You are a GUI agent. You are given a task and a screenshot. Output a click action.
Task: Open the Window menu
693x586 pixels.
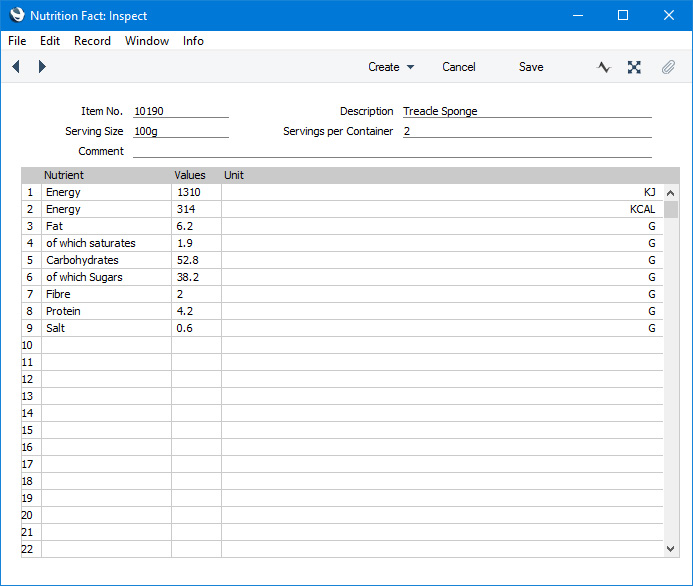(x=147, y=41)
